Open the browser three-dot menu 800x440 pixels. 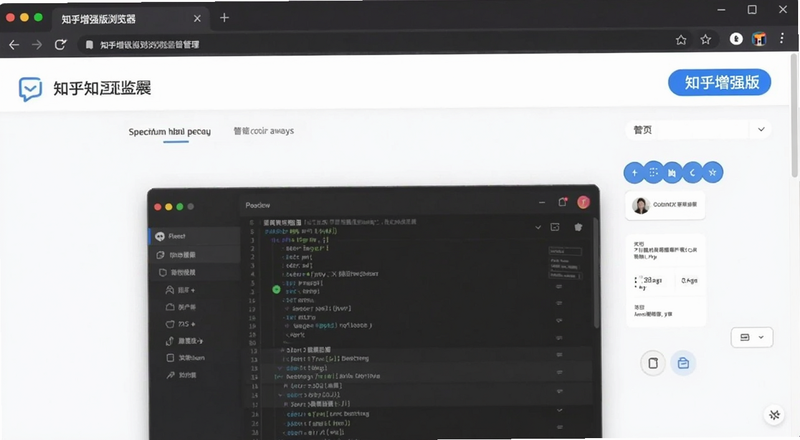(782, 38)
